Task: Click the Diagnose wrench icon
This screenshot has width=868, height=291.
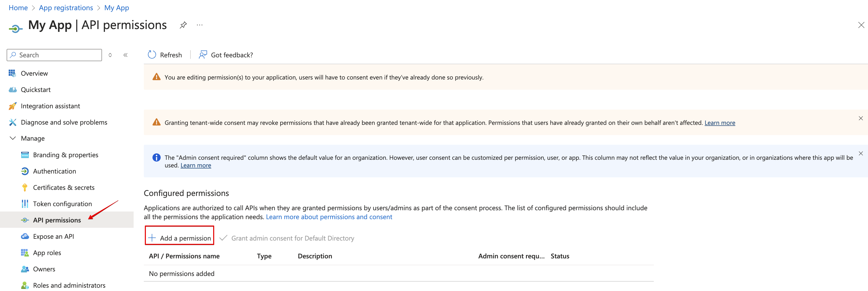Action: [x=12, y=122]
